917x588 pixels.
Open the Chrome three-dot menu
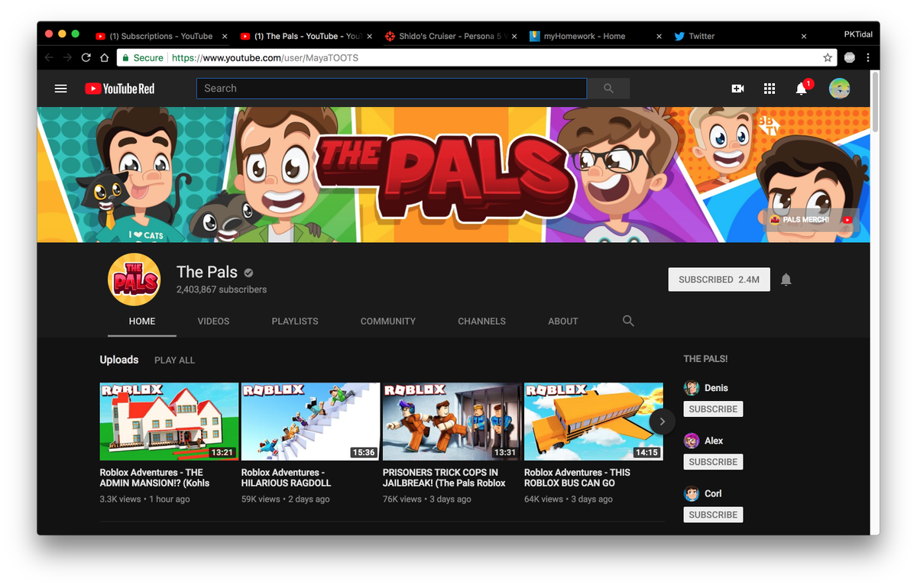tap(868, 57)
